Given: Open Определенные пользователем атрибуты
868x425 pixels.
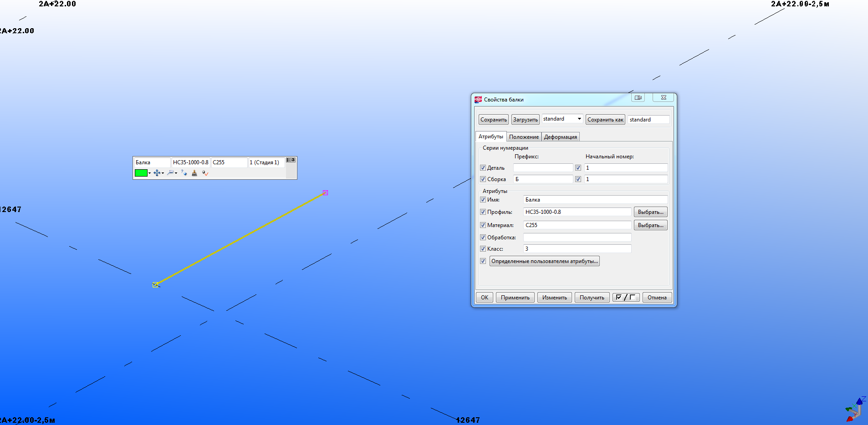Looking at the screenshot, I should pyautogui.click(x=545, y=261).
